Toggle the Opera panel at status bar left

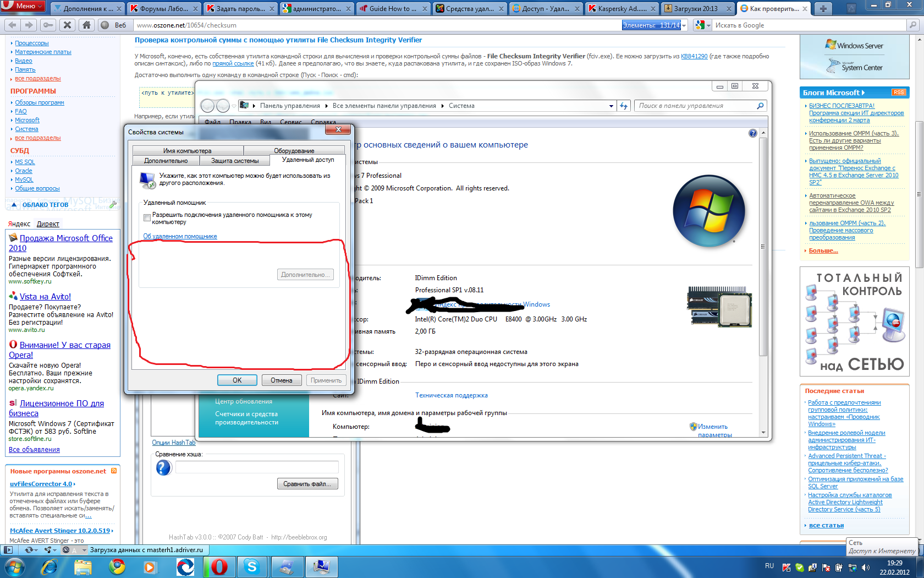(x=8, y=549)
